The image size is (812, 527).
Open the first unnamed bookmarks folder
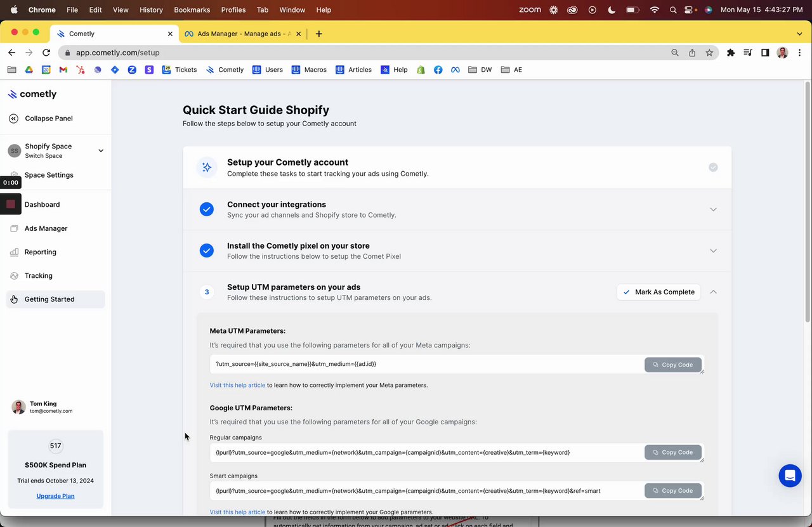tap(11, 70)
